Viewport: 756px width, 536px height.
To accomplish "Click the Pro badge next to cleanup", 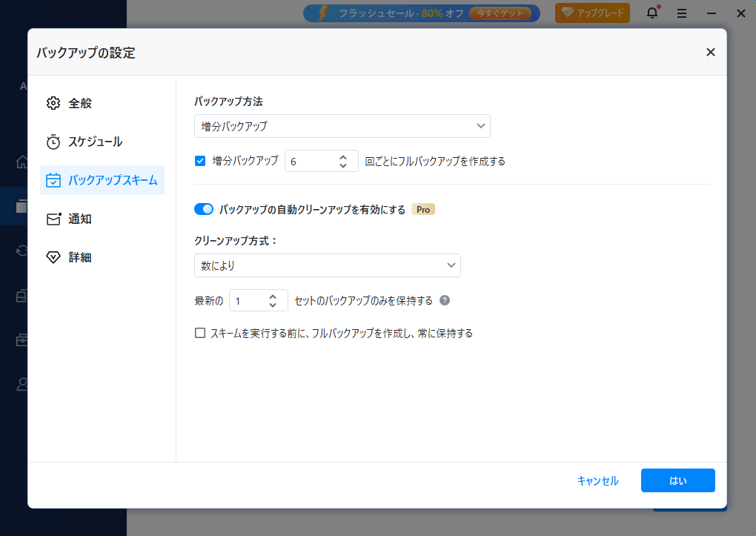I will [422, 209].
